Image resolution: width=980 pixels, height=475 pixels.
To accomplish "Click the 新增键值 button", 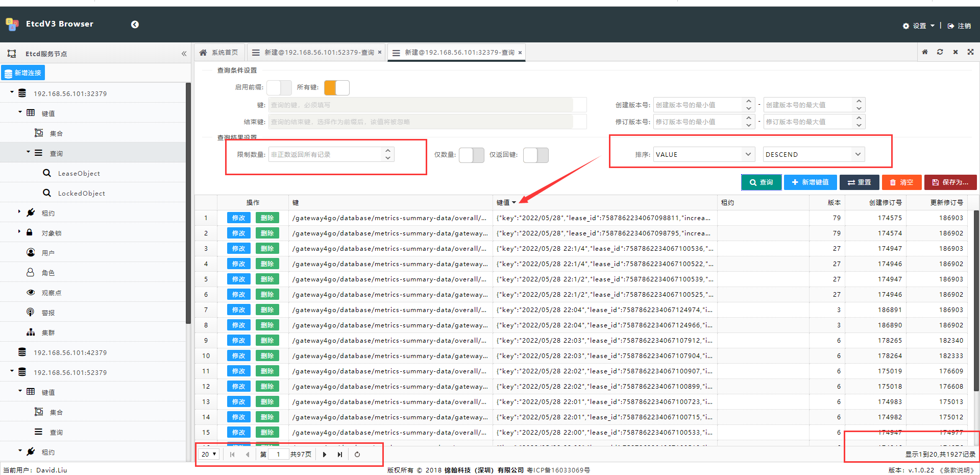I will click(810, 182).
